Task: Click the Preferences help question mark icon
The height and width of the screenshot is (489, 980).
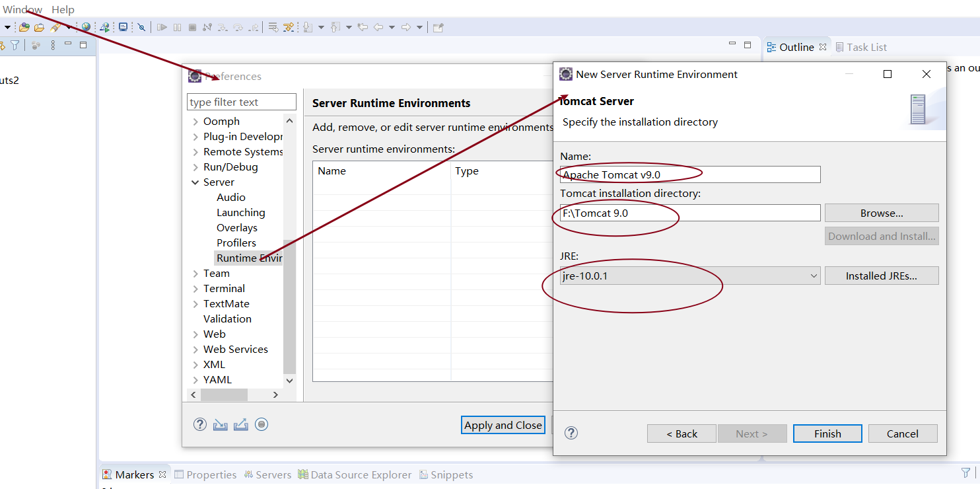Action: point(200,424)
